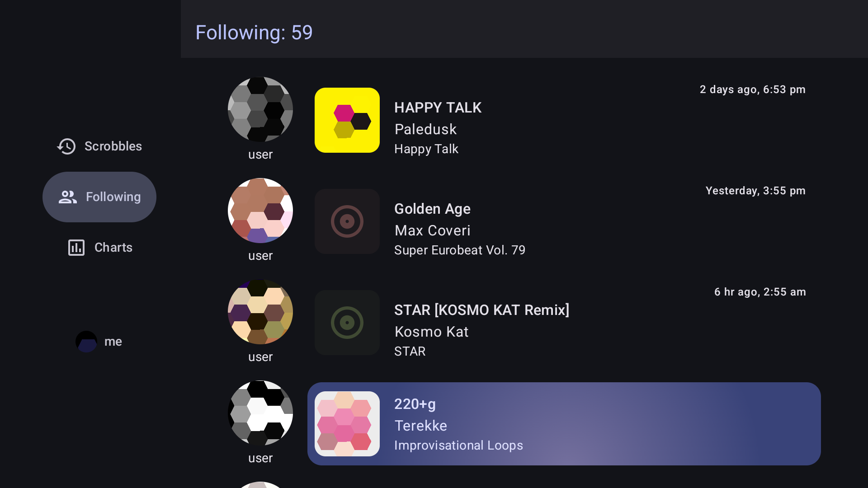Click the Golden Age placeholder disc artwork
Viewport: 868px width, 488px height.
coord(347,221)
